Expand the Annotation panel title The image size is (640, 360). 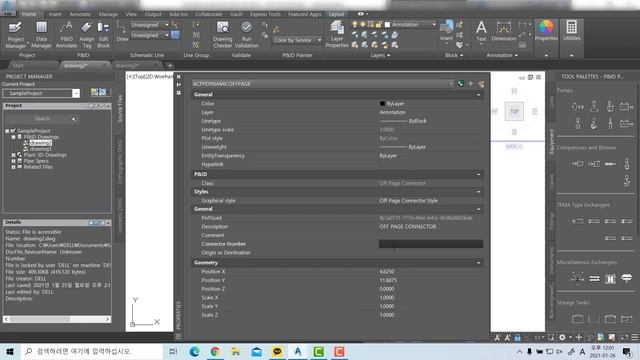point(502,55)
